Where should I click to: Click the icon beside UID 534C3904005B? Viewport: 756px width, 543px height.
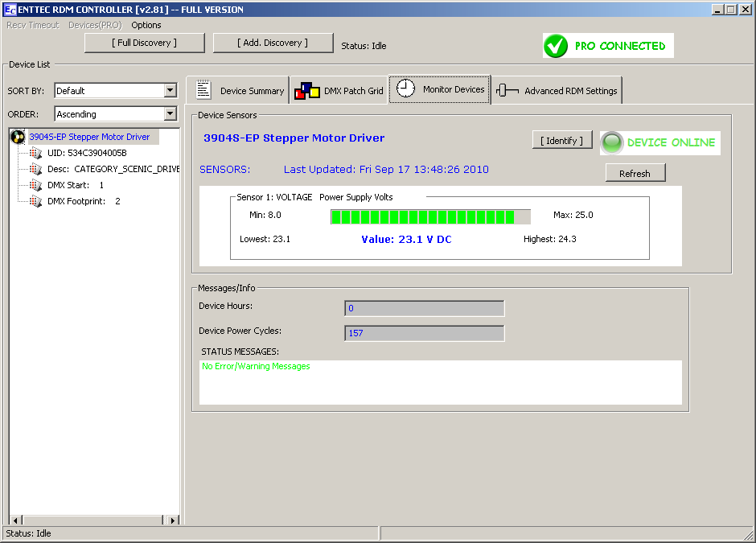[35, 153]
